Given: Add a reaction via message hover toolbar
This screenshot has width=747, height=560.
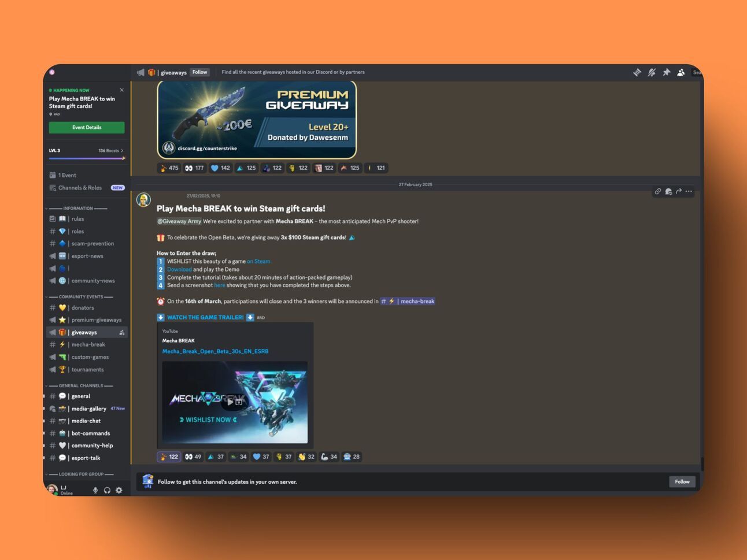Looking at the screenshot, I should coord(668,191).
